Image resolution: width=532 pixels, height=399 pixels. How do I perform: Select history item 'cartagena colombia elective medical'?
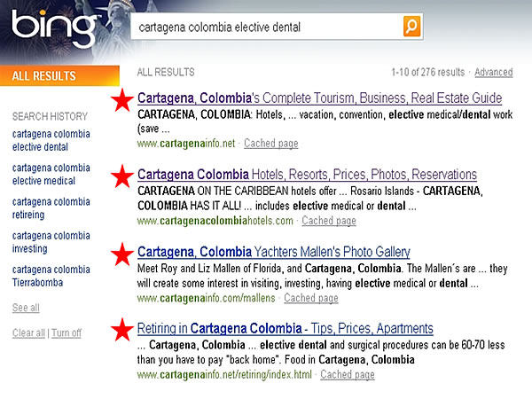(x=51, y=174)
